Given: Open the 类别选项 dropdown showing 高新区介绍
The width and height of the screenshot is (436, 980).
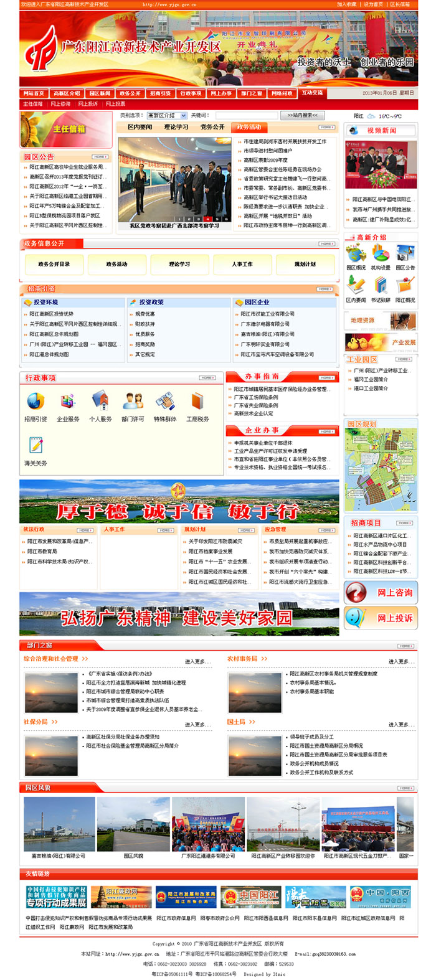Looking at the screenshot, I should click(x=166, y=115).
